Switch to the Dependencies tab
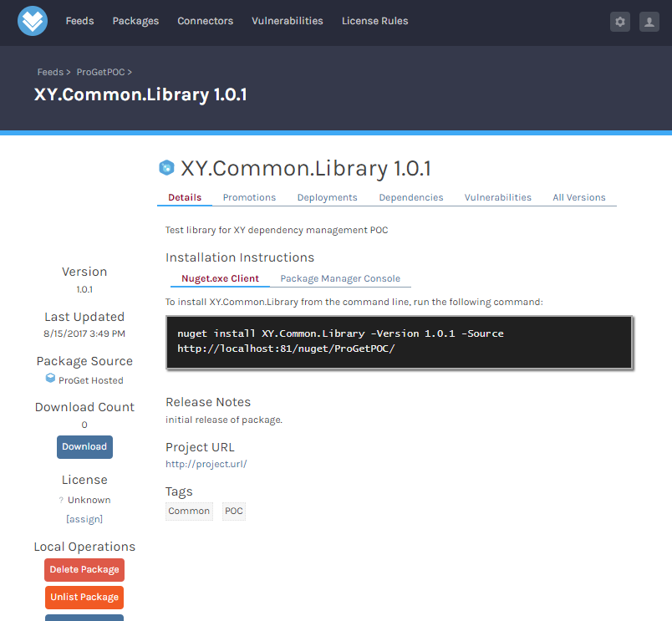The width and height of the screenshot is (672, 621). (410, 197)
